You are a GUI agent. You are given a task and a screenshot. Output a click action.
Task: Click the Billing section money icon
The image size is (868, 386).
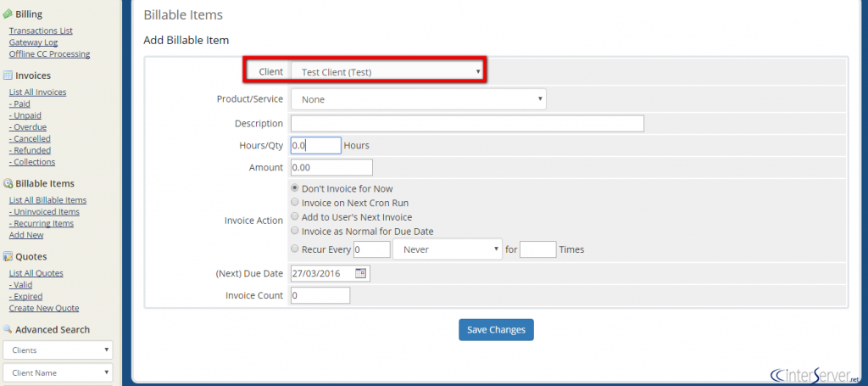(x=8, y=14)
